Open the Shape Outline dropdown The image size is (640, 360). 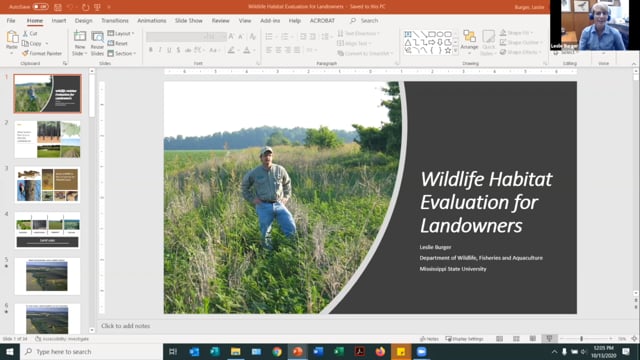click(x=521, y=42)
